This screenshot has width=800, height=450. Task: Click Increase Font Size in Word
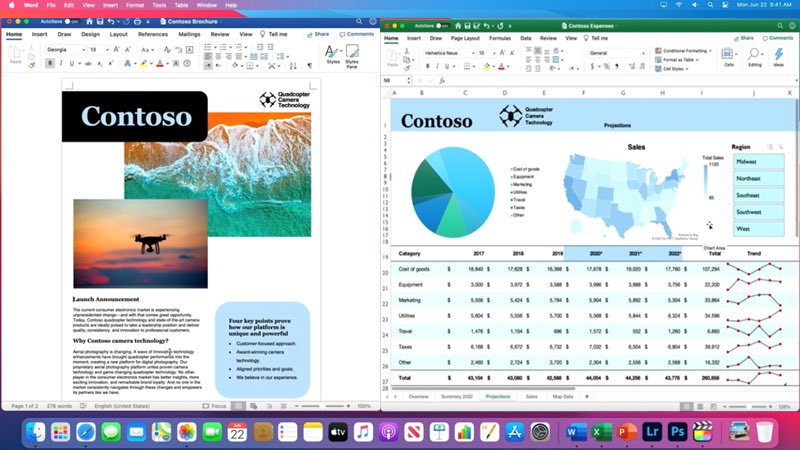click(116, 49)
